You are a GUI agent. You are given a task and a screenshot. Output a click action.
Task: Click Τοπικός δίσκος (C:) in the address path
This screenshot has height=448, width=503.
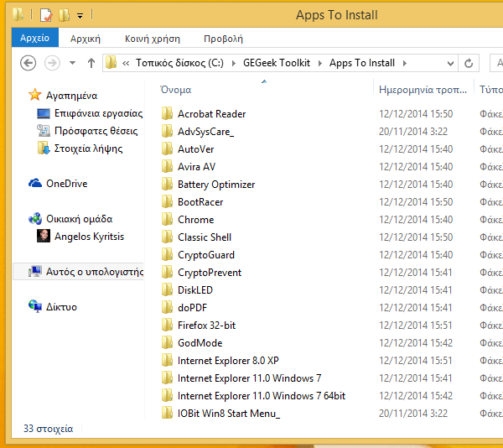tap(179, 63)
